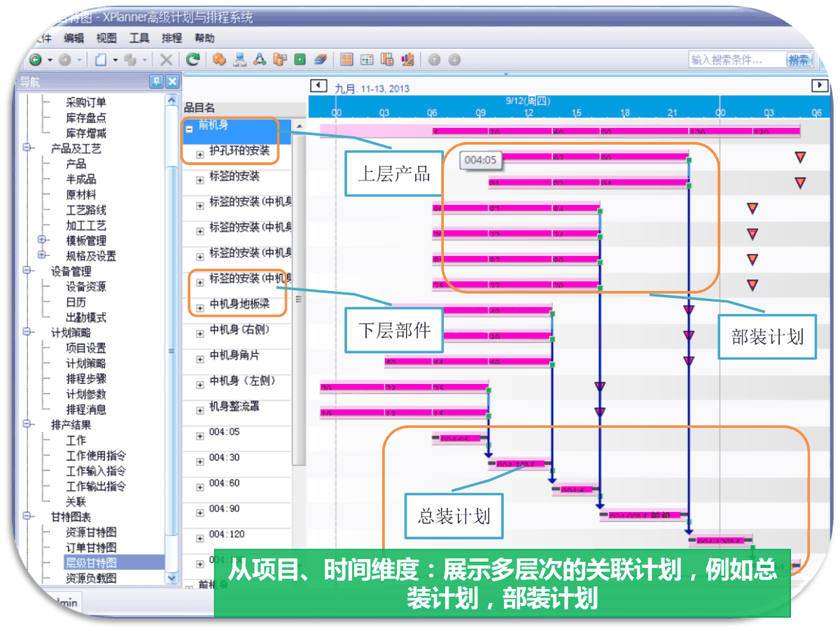Toggle the pin on the 导航 panel
Image resolution: width=840 pixels, height=631 pixels.
(x=156, y=82)
